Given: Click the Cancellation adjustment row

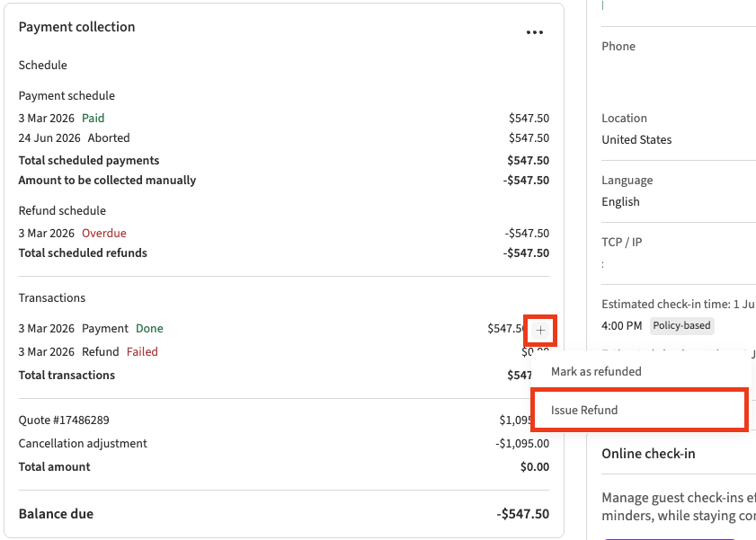Looking at the screenshot, I should tap(83, 443).
